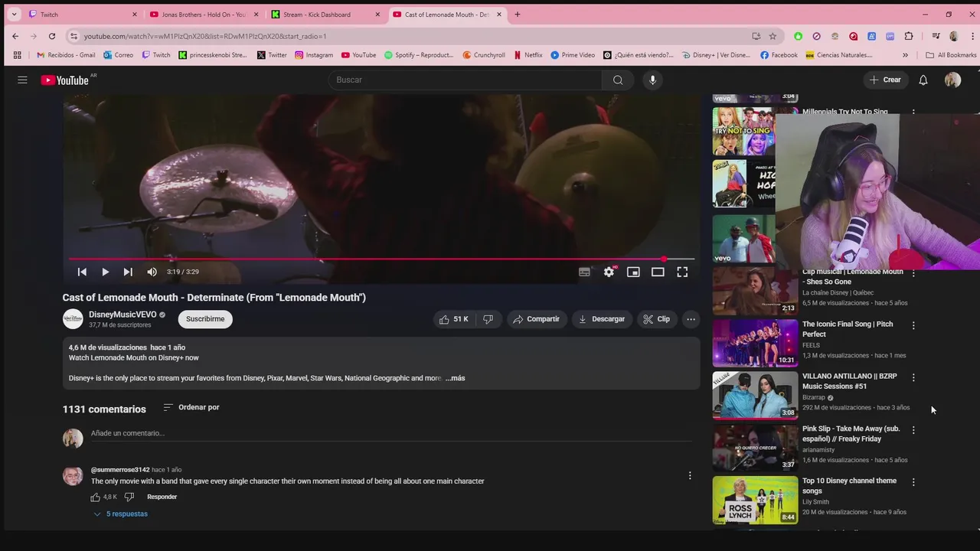980x551 pixels.
Task: Switch to miniplayer mode
Action: (633, 272)
